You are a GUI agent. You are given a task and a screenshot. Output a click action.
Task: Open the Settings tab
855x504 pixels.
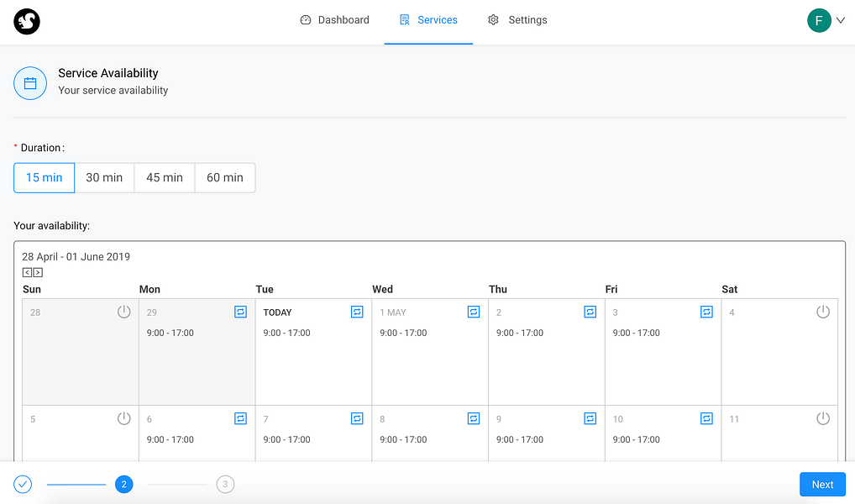[x=517, y=20]
